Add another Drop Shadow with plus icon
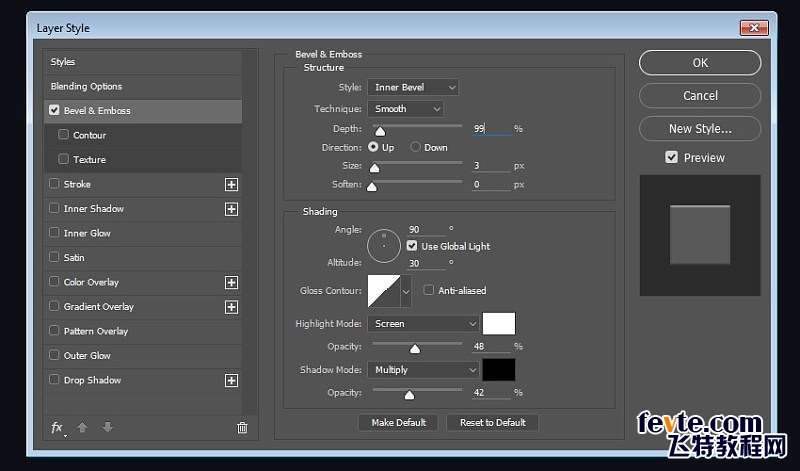This screenshot has width=800, height=471. pyautogui.click(x=231, y=380)
